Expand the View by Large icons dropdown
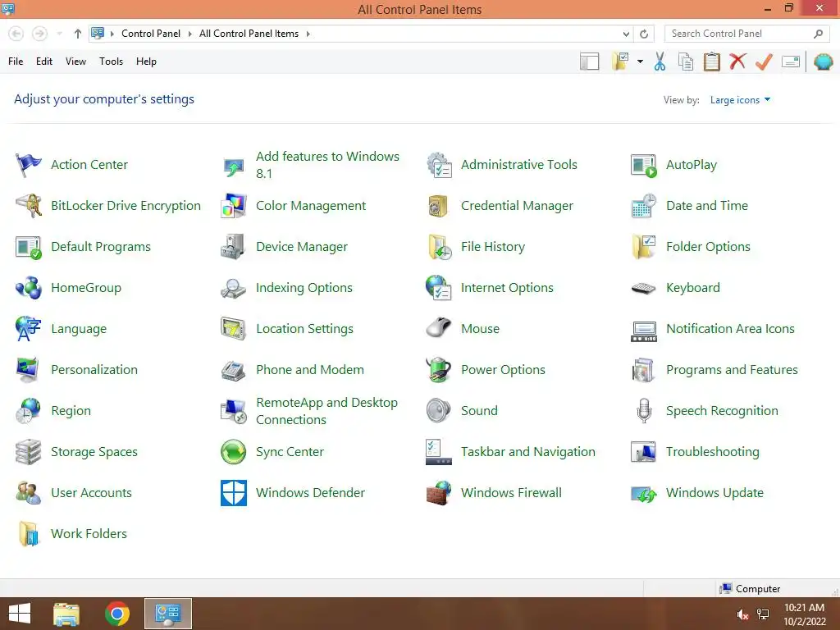 click(x=740, y=99)
